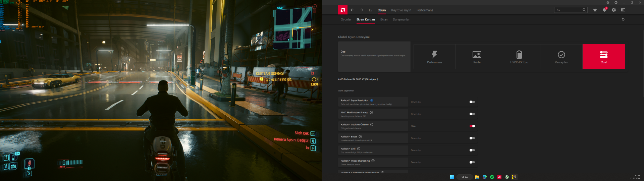
Task: Enable Radeon Image Sharpening switch
Action: pyautogui.click(x=472, y=162)
